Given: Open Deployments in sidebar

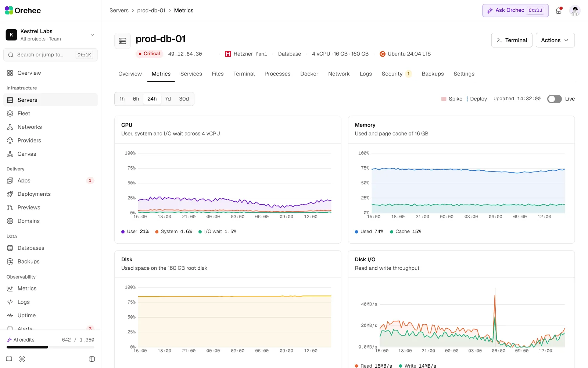Looking at the screenshot, I should (x=50, y=194).
